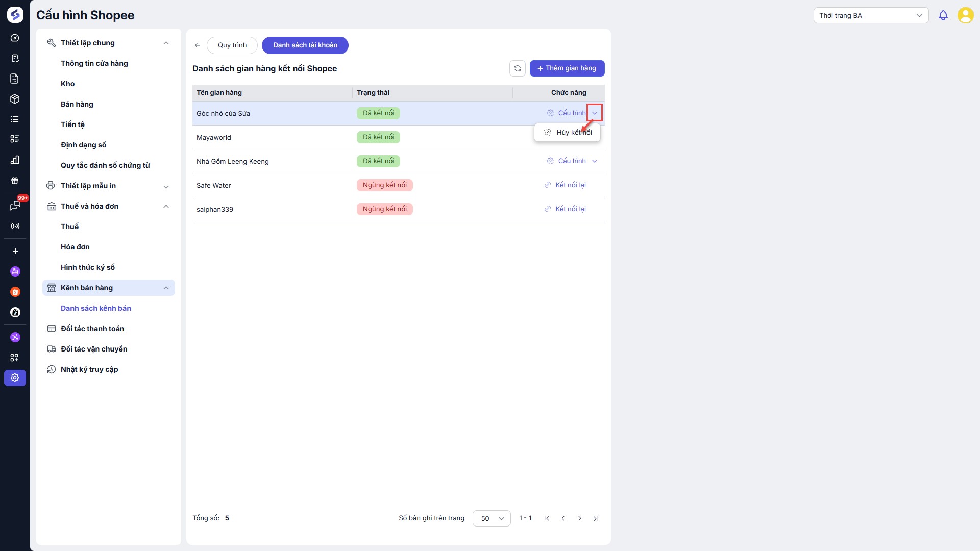The image size is (980, 551).
Task: Click the gift icon in left sidebar
Action: point(15,181)
